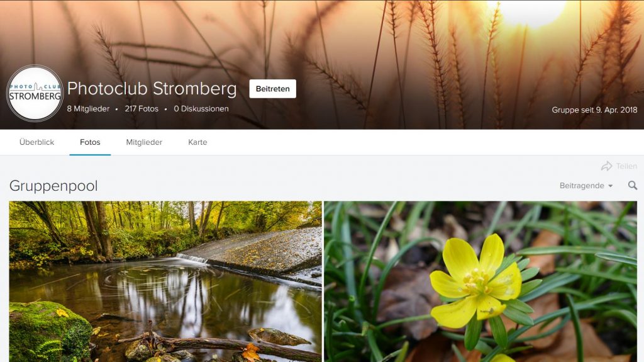This screenshot has height=362, width=644.
Task: Click the search magnifier icon
Action: (x=633, y=186)
